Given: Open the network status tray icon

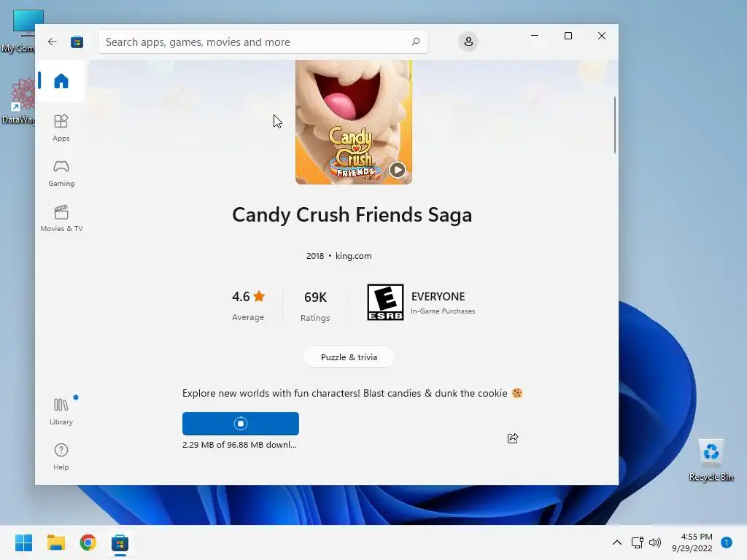Looking at the screenshot, I should pos(637,542).
